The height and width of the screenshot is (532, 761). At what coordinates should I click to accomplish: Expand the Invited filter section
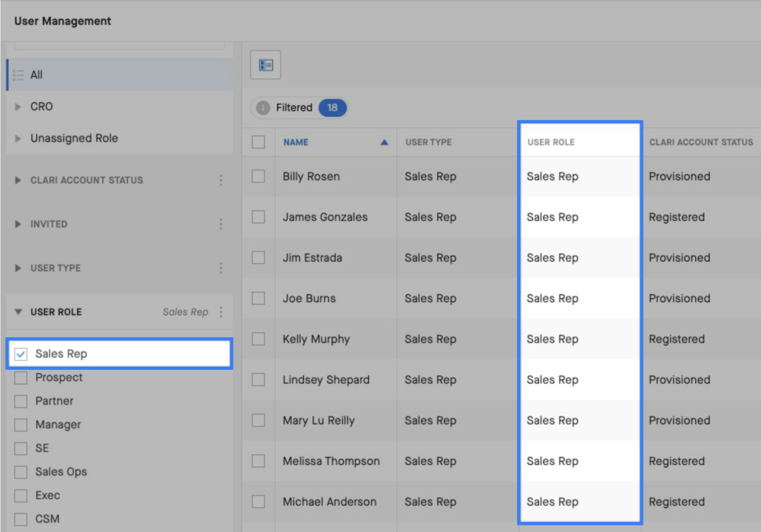point(18,224)
